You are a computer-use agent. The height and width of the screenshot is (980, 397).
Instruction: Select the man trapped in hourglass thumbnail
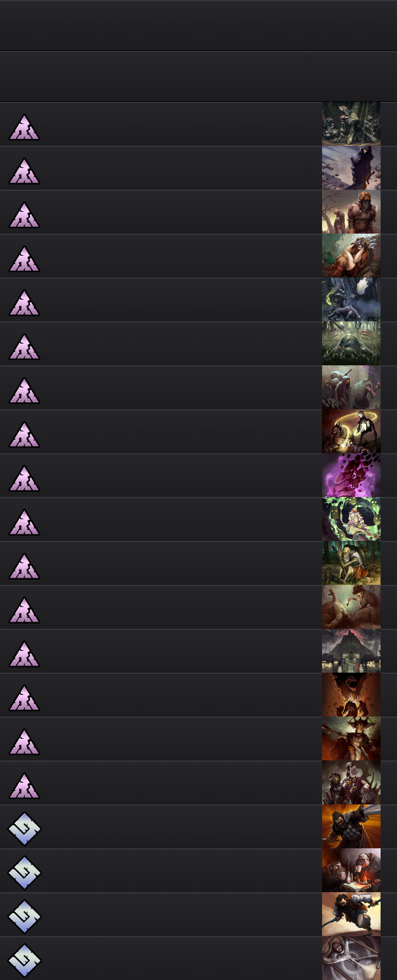[351, 958]
